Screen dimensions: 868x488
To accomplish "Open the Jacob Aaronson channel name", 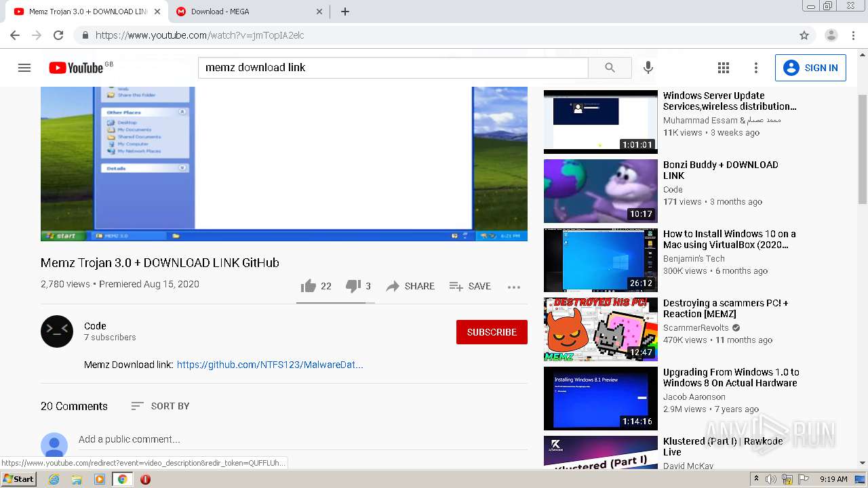I will pos(694,397).
